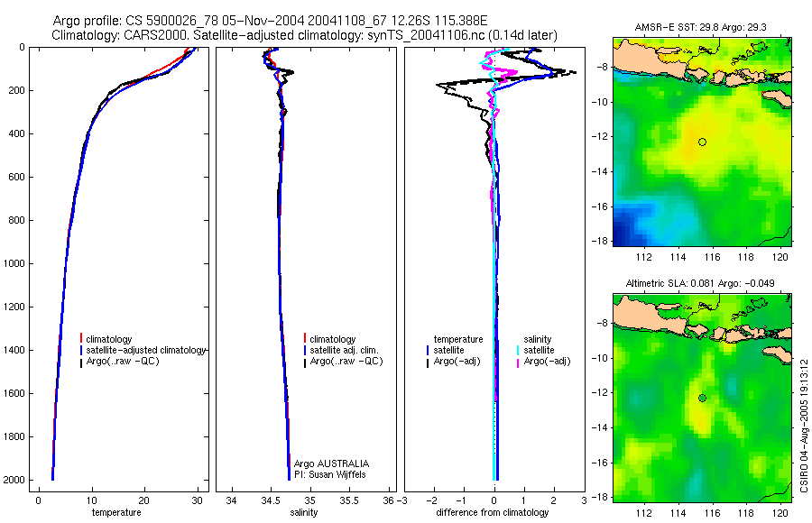
Task: Click the Argo float circle marker on SST map
Action: tap(702, 142)
